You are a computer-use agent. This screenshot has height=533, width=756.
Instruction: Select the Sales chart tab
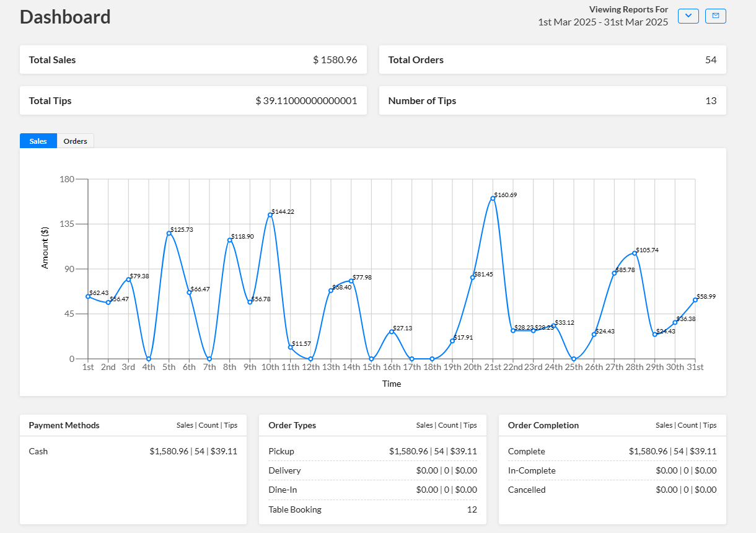point(38,141)
